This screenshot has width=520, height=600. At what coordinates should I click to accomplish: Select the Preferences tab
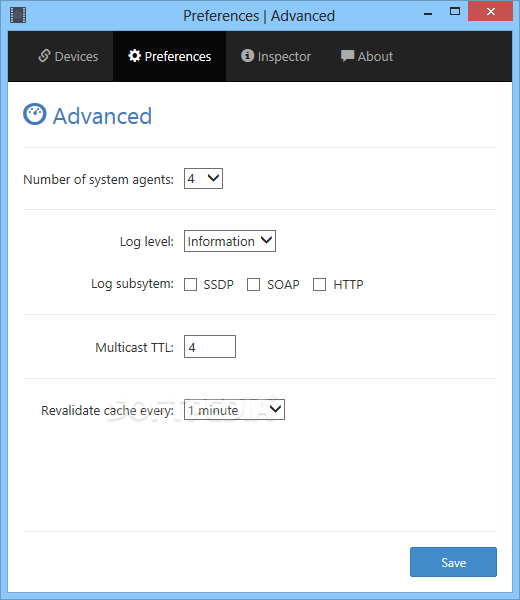click(x=170, y=56)
